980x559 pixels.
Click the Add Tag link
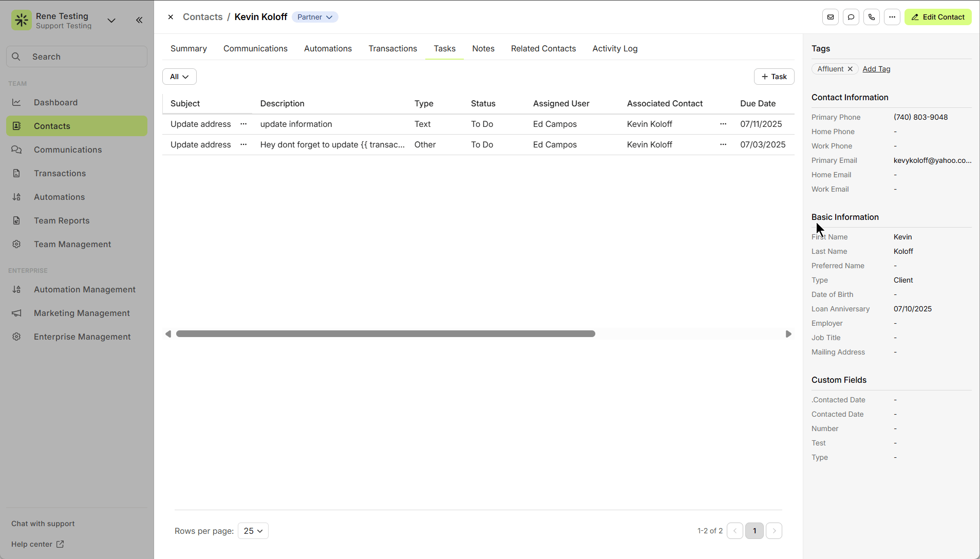point(876,69)
